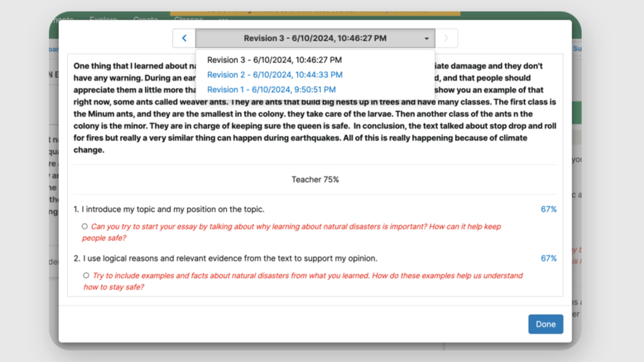Click the essay paragraph text
644x362 pixels.
(x=315, y=108)
